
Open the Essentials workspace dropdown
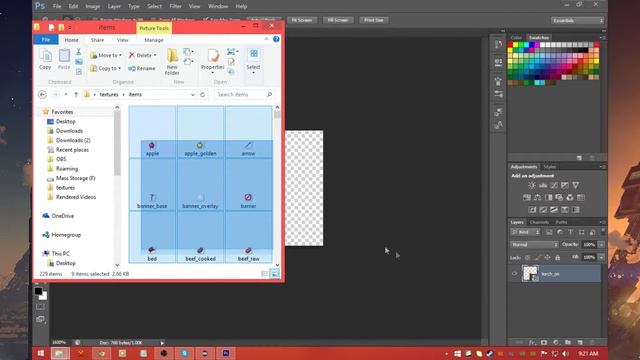[x=577, y=20]
